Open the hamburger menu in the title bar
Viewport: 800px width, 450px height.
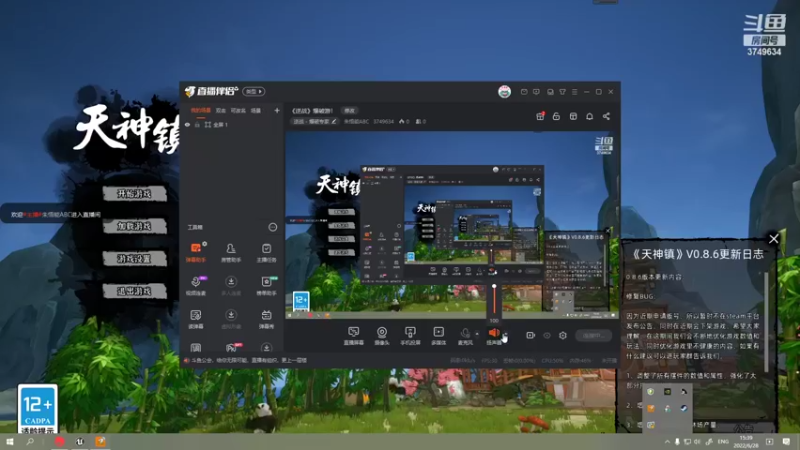(574, 92)
